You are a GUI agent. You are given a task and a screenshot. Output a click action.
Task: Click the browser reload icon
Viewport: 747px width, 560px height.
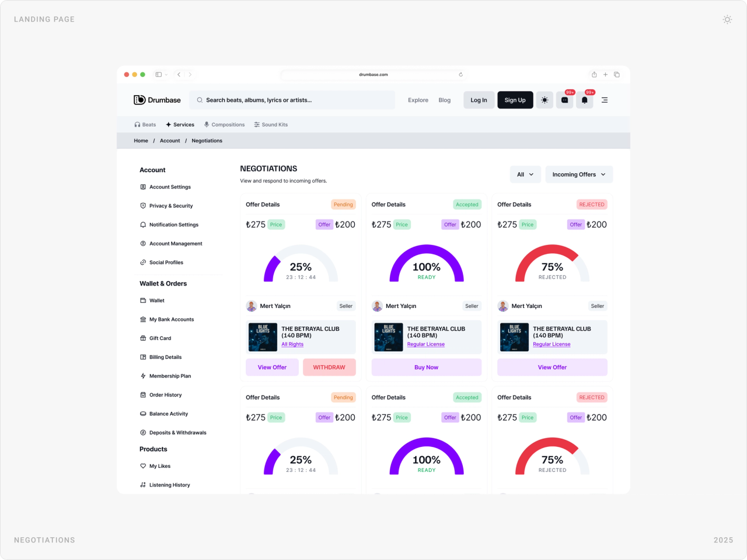pos(460,75)
